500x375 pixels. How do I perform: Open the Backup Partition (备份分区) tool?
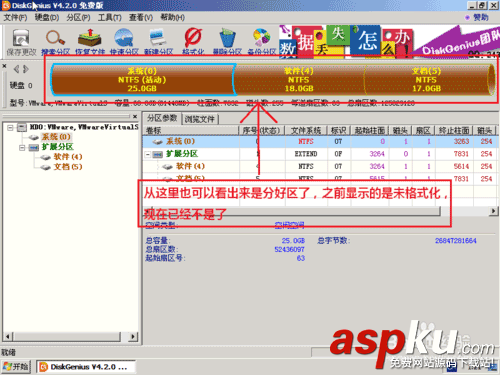point(262,42)
